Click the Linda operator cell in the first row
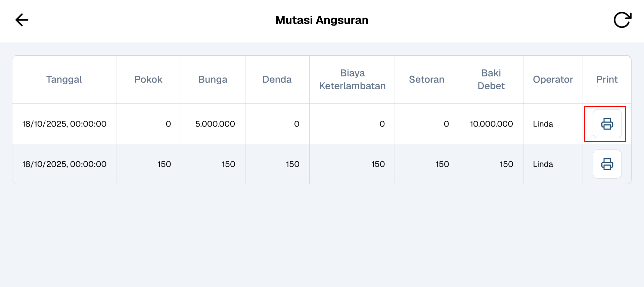Image resolution: width=644 pixels, height=287 pixels. coord(543,124)
